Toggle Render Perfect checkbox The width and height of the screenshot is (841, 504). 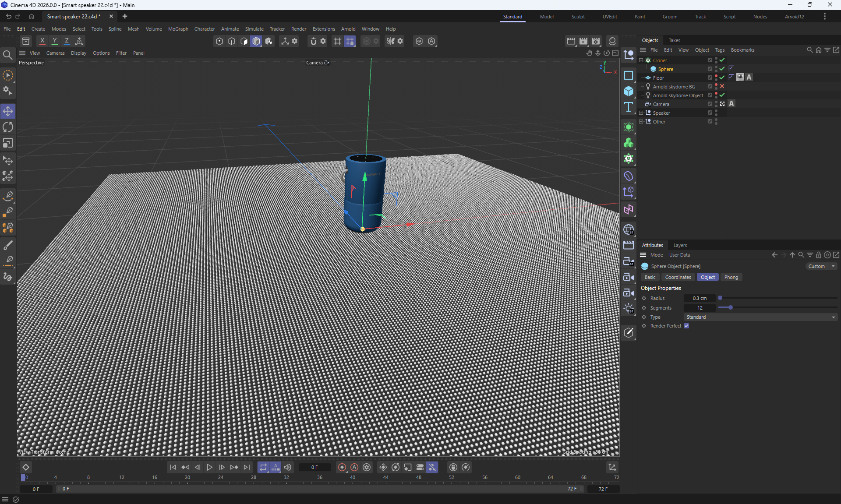click(686, 326)
